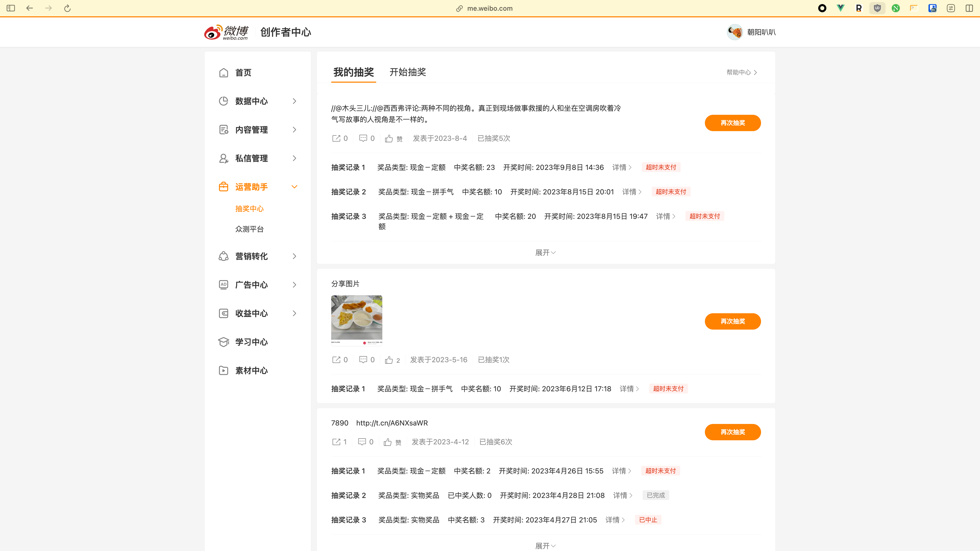Click the user avatar 朝阳叭叭

[x=735, y=32]
